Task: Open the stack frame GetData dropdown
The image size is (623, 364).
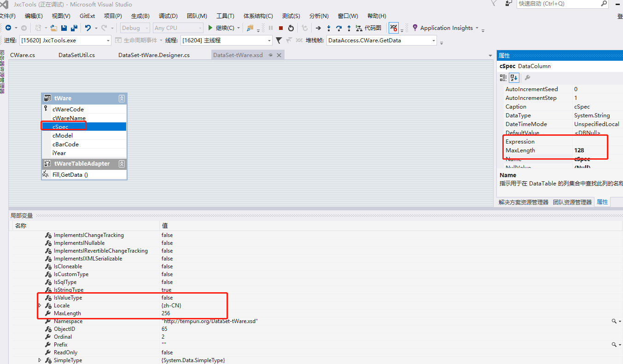Action: pyautogui.click(x=381, y=40)
